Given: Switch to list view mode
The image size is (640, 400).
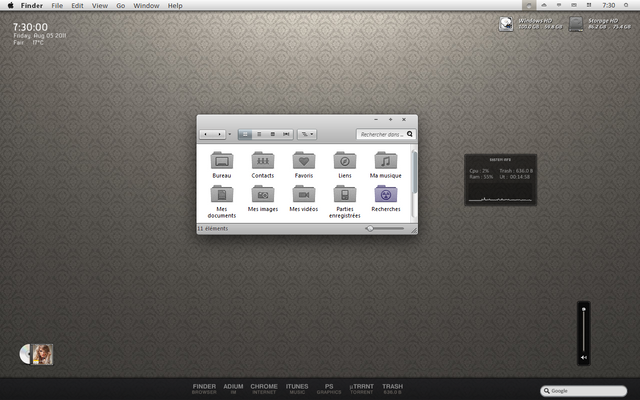Looking at the screenshot, I should coord(258,133).
